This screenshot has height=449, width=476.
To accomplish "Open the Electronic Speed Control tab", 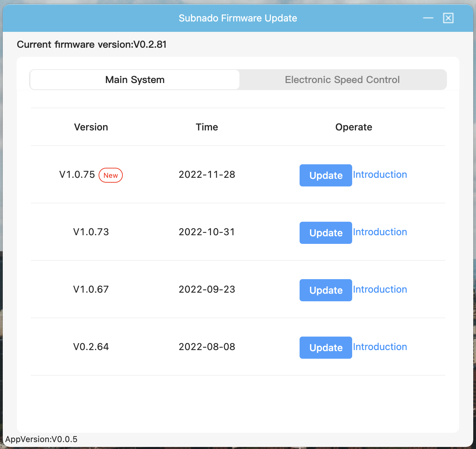I will point(342,80).
